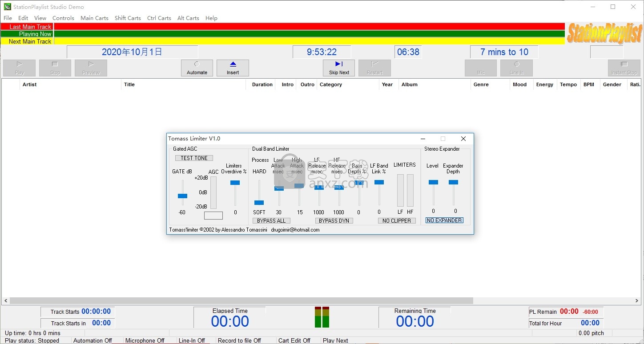
Task: Click the Stereo Expander Level slider handle
Action: (433, 182)
